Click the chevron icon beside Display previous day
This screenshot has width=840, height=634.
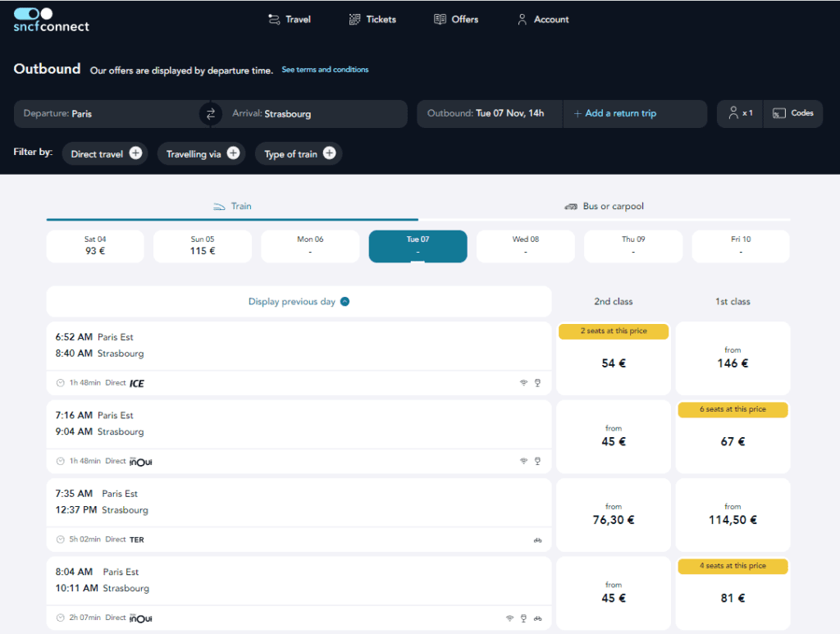click(345, 302)
